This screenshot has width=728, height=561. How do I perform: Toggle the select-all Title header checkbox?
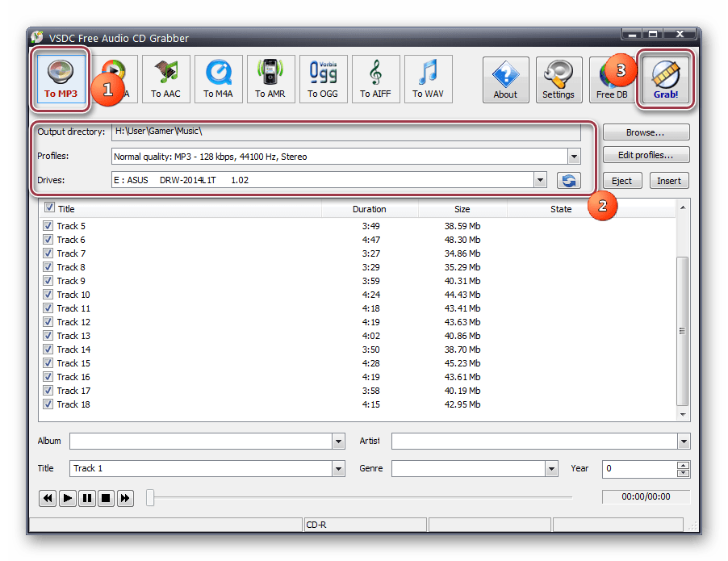coord(49,208)
